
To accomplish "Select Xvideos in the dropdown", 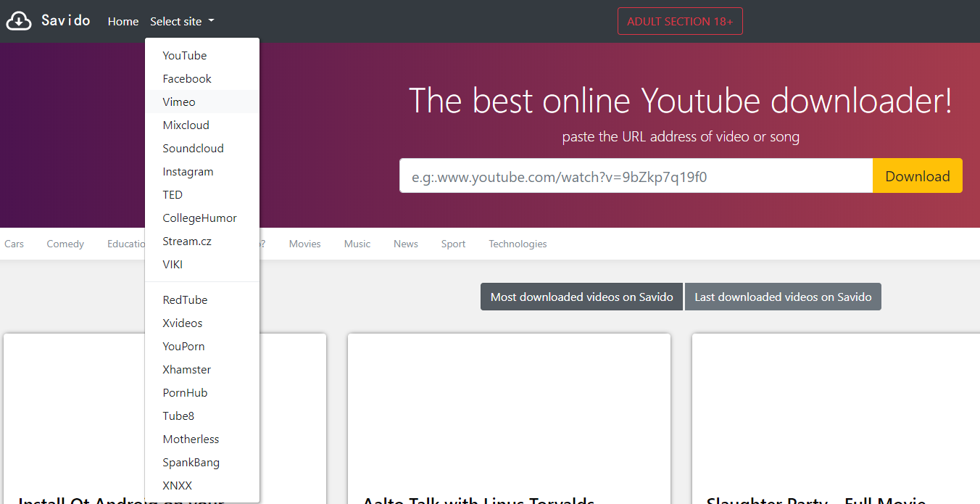I will click(202, 323).
